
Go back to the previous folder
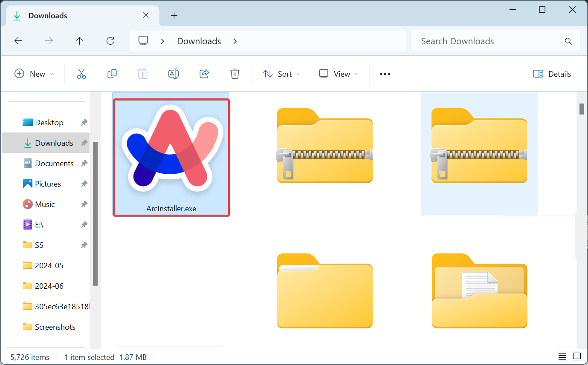(18, 41)
